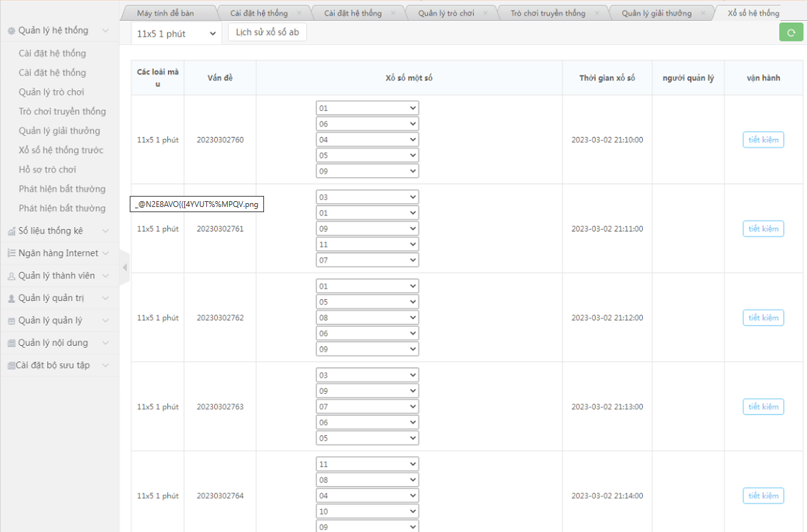The height and width of the screenshot is (532, 807).
Task: Open the 05 dropdown in issue 20230302763
Action: click(367, 438)
